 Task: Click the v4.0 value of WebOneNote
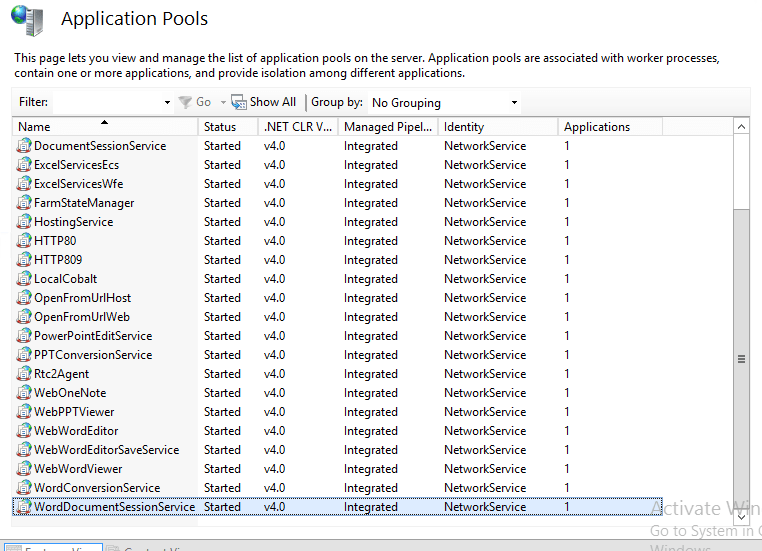pos(274,392)
